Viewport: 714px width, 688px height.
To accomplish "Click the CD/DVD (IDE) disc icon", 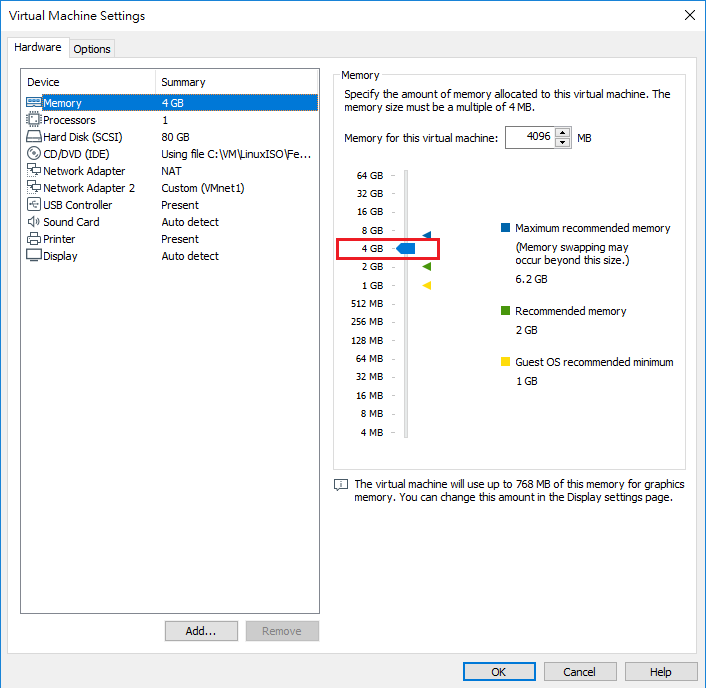I will pos(34,153).
